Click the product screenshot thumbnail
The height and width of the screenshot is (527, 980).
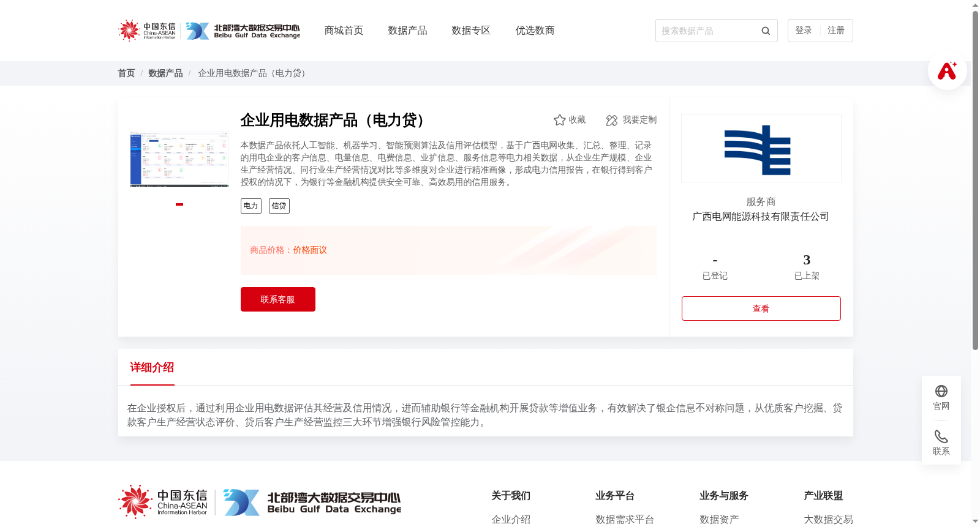click(179, 159)
